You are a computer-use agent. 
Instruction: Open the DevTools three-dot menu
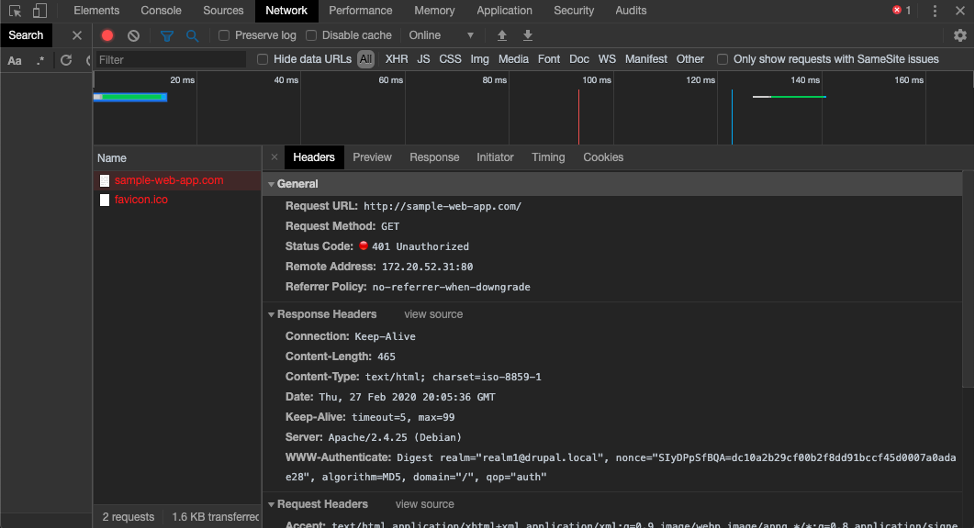[x=935, y=11]
